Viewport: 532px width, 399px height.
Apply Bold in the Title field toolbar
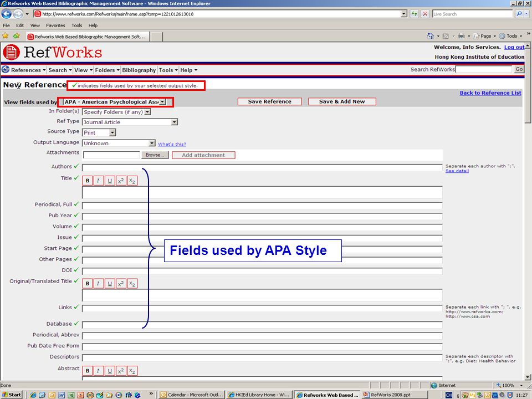[x=88, y=181]
